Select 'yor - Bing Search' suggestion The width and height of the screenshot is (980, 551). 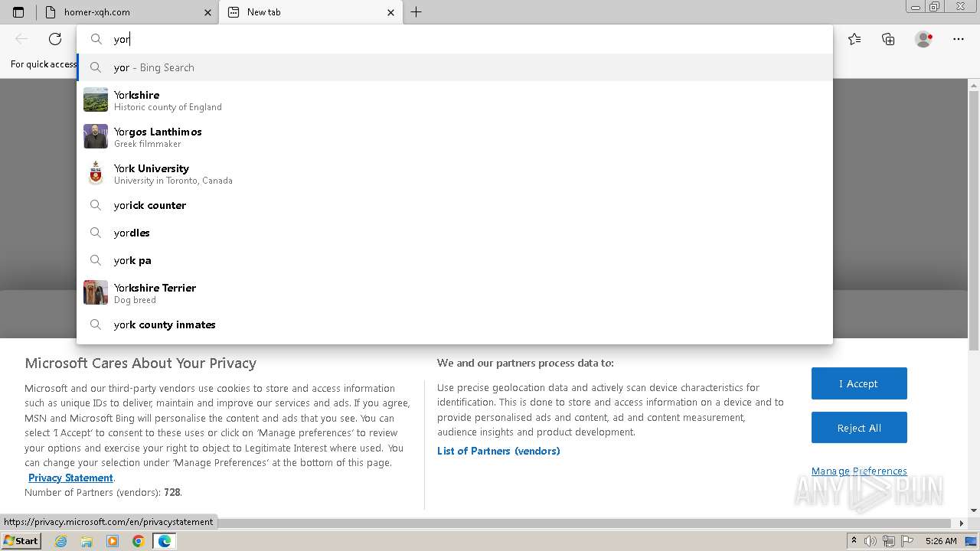[455, 67]
